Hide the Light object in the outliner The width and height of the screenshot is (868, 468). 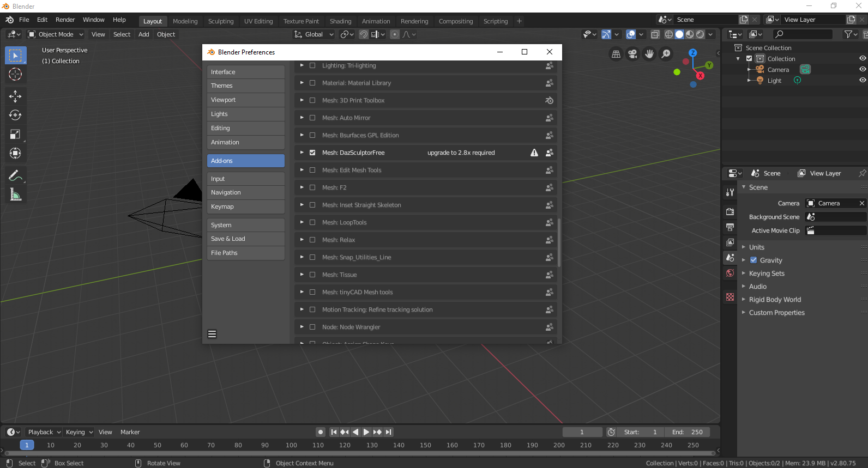(863, 80)
